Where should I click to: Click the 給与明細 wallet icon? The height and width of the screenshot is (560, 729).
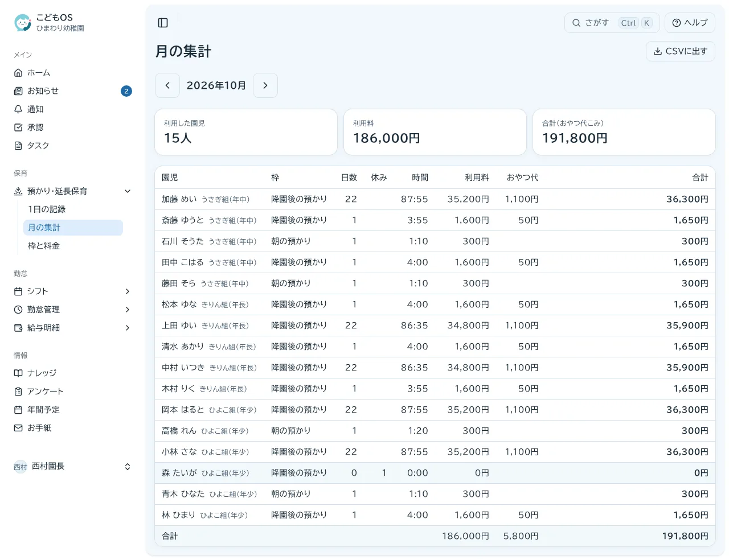pos(18,328)
